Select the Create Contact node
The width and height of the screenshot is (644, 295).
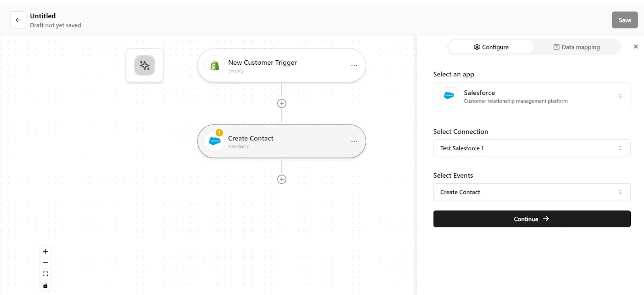pyautogui.click(x=282, y=141)
